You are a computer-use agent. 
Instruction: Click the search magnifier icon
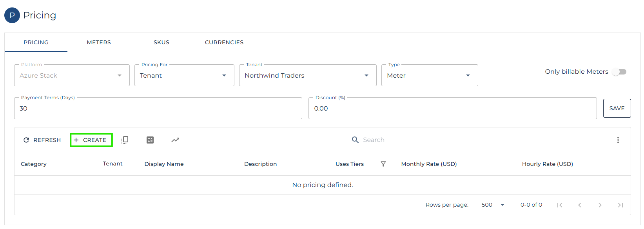coord(355,140)
